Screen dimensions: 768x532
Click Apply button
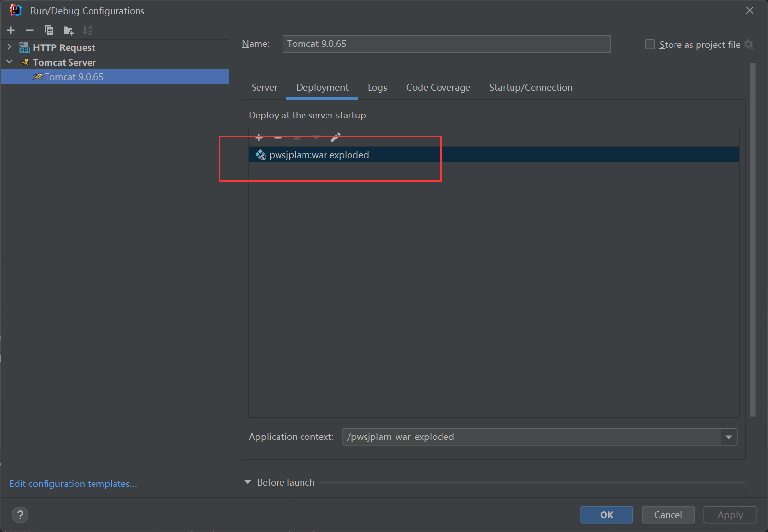730,515
